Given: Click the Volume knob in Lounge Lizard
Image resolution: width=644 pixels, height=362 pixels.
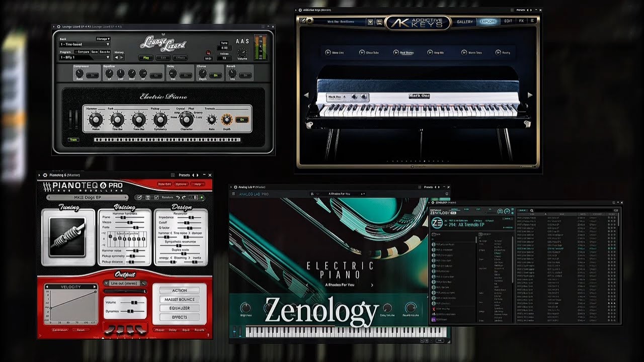Looking at the screenshot, I should pos(242,53).
